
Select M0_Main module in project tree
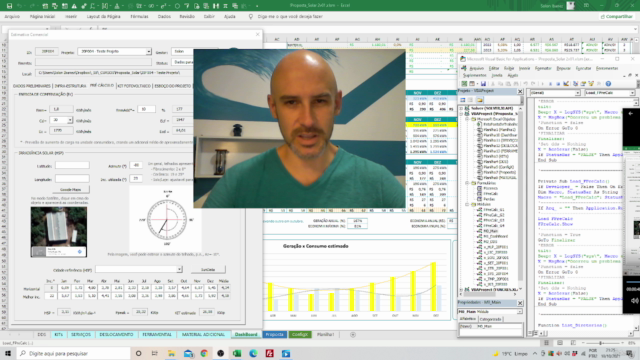[x=490, y=231]
